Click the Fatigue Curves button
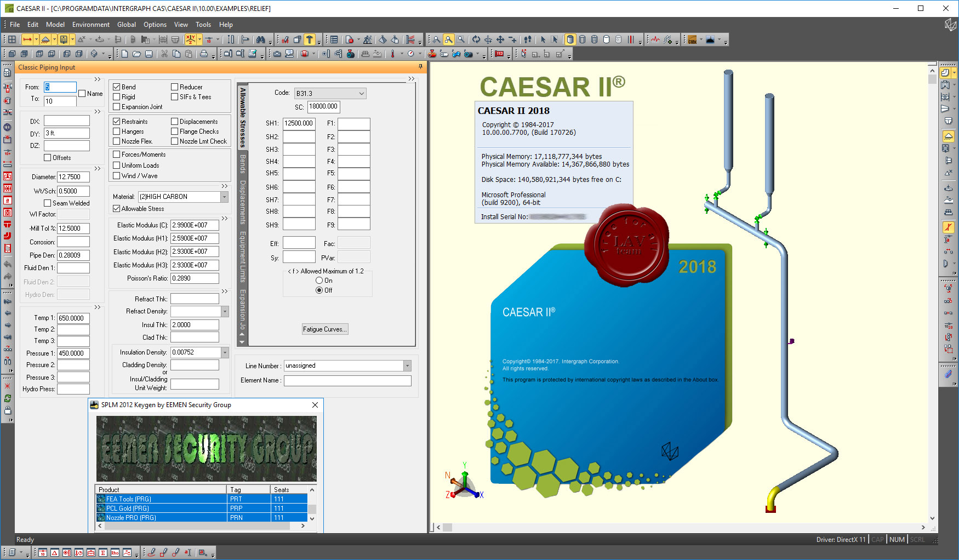Image resolution: width=959 pixels, height=560 pixels. pos(325,329)
